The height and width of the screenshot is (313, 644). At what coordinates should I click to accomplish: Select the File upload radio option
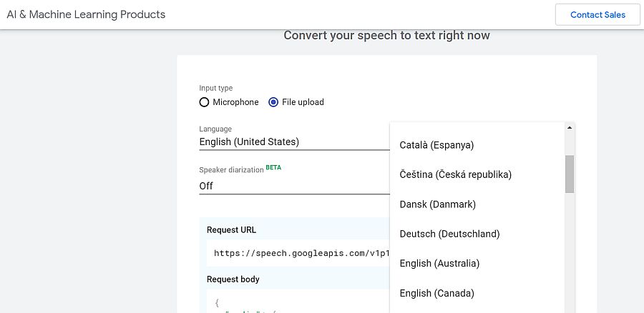[273, 102]
